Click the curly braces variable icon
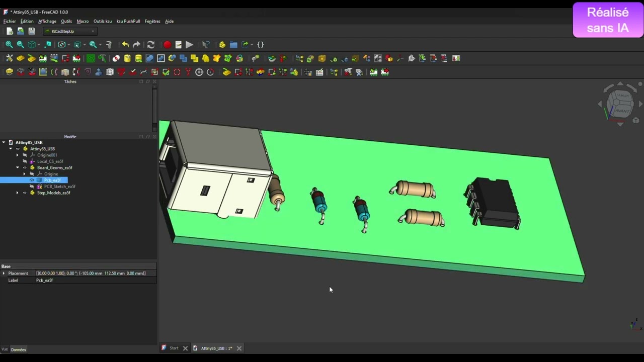Viewport: 644px width, 362px height. [x=261, y=45]
